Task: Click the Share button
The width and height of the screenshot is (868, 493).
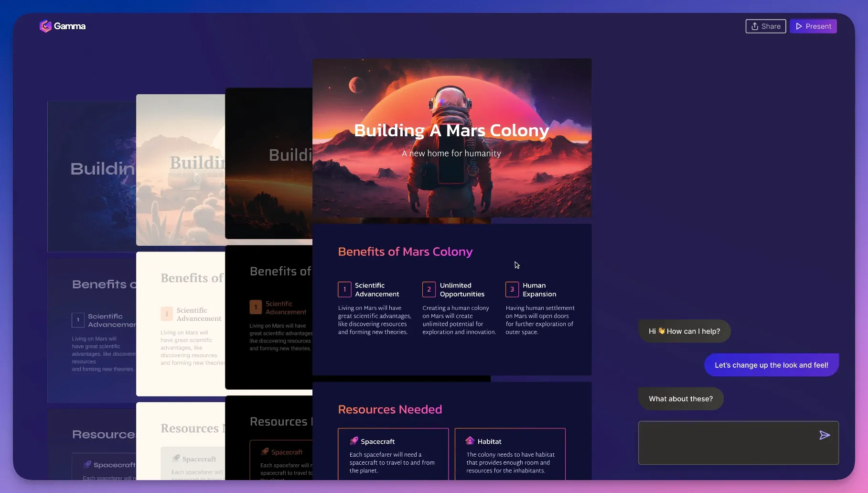Action: [765, 26]
